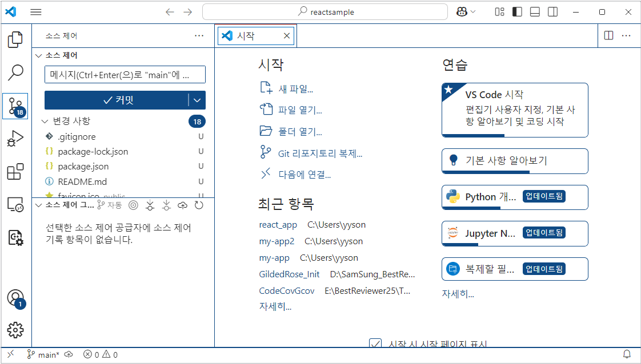Open recent project GildedRose_Init
This screenshot has width=641, height=364.
pos(290,274)
